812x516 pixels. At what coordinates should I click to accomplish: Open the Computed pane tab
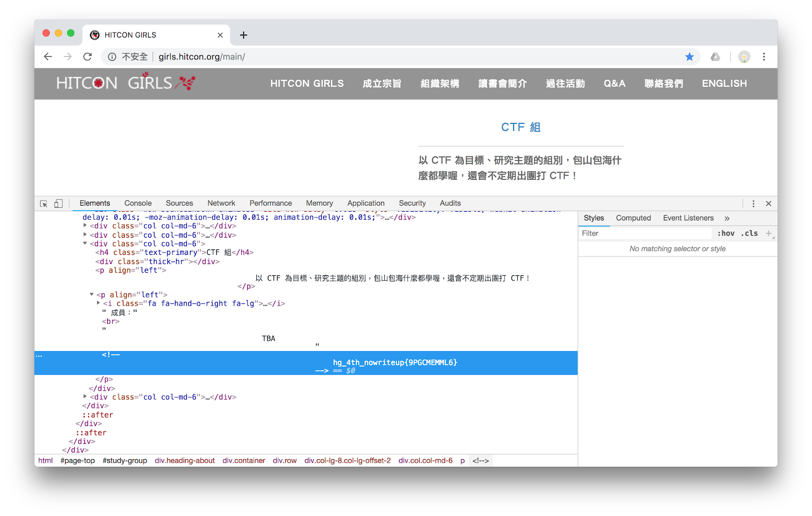(x=633, y=218)
